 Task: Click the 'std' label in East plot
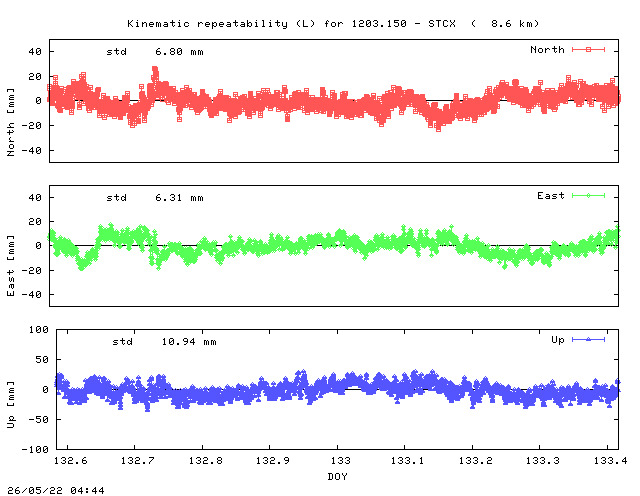[x=117, y=198]
